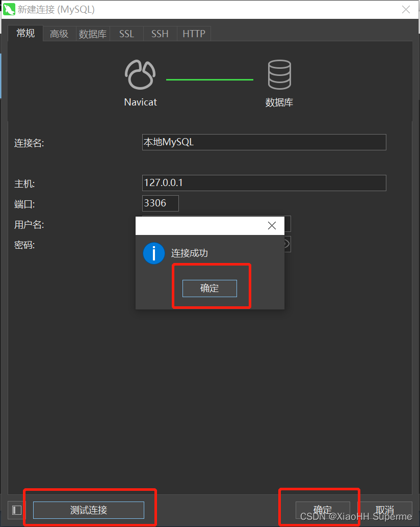Click the 主机 field with 127.0.0.1
This screenshot has height=527, width=420.
[x=264, y=183]
